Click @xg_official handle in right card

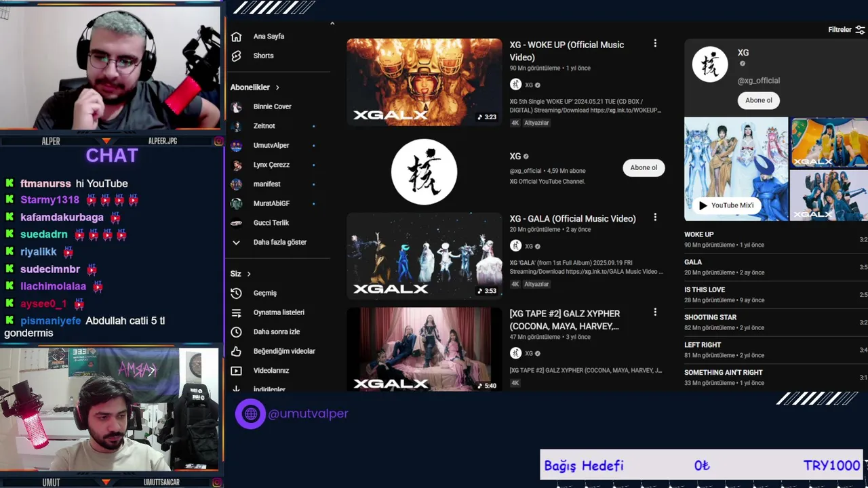(758, 81)
